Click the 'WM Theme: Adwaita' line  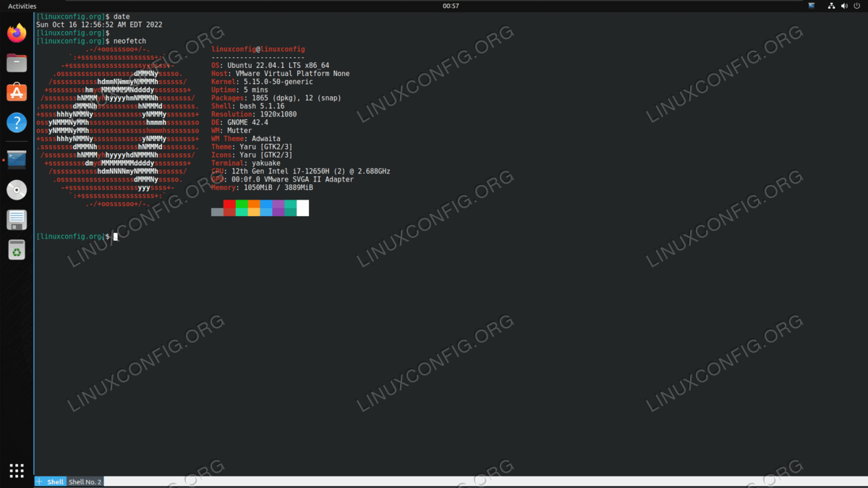point(246,139)
